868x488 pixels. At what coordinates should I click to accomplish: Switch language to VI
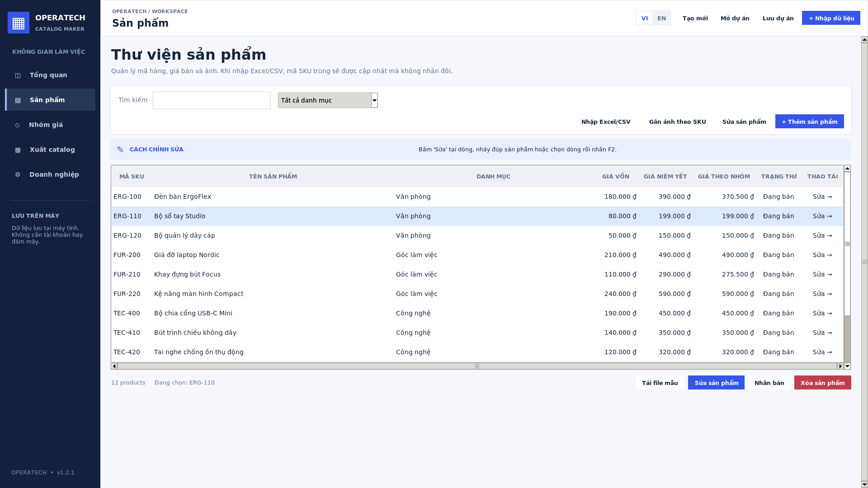644,18
